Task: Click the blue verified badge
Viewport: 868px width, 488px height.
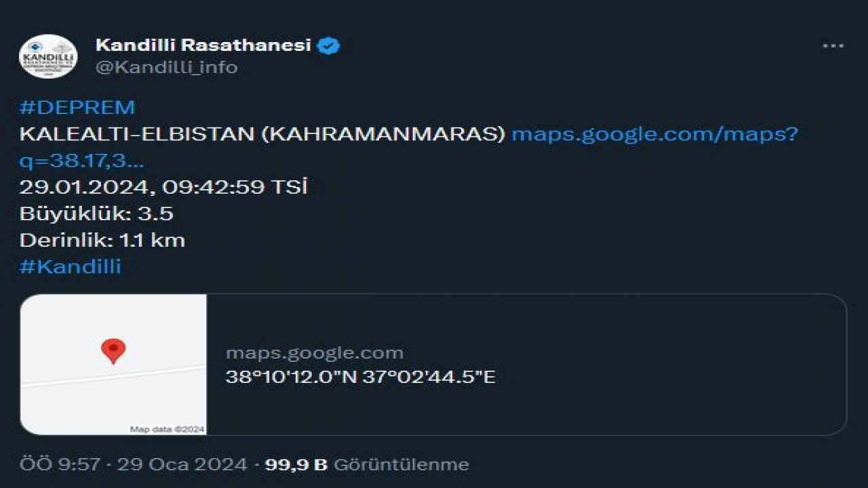Action: [x=329, y=45]
